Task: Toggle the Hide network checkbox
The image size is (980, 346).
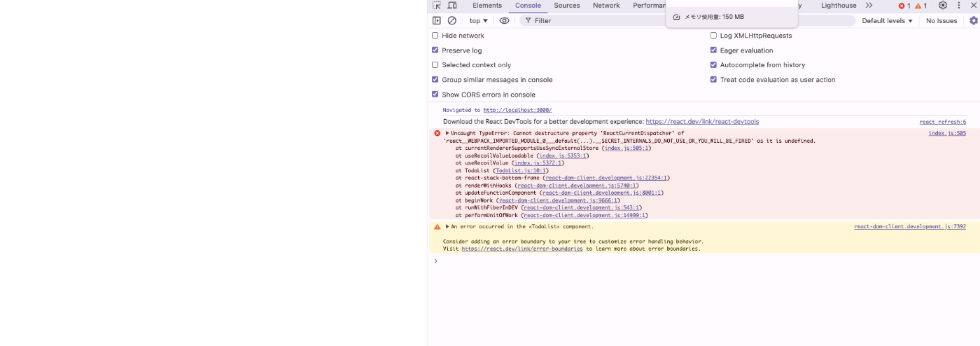Action: coord(435,36)
